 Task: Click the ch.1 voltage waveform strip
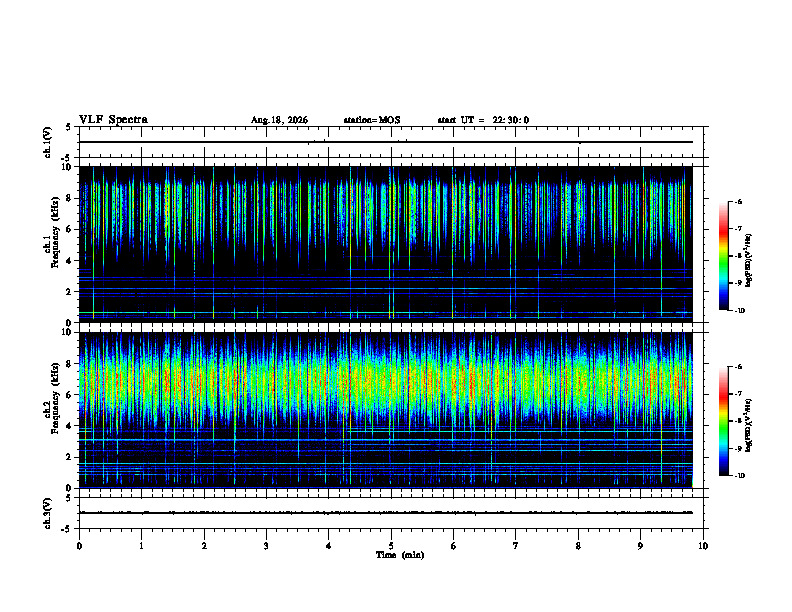click(x=391, y=142)
